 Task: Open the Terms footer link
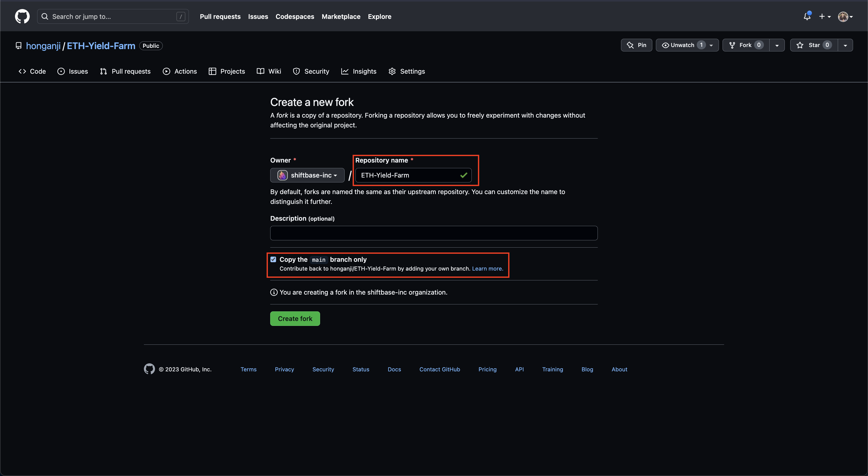click(x=248, y=370)
